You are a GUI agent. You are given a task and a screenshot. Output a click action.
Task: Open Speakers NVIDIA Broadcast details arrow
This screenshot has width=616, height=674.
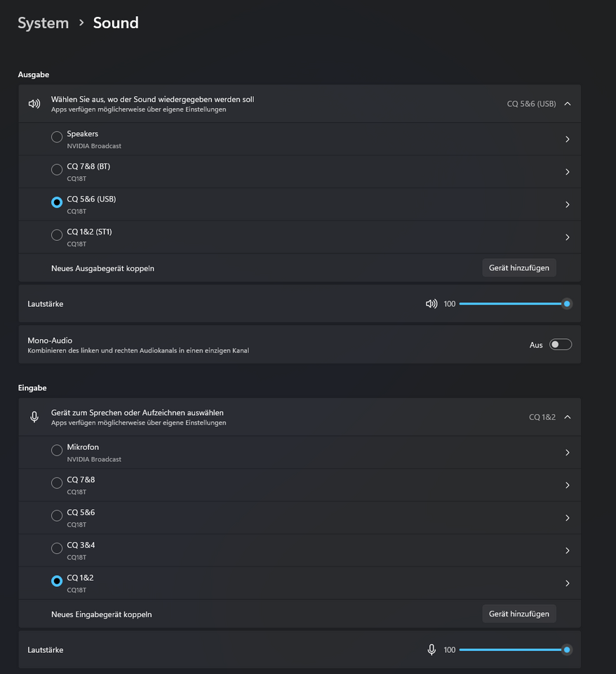point(568,139)
